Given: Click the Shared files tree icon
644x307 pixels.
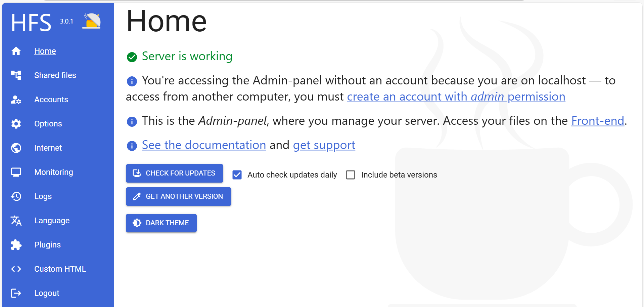Looking at the screenshot, I should coord(16,75).
